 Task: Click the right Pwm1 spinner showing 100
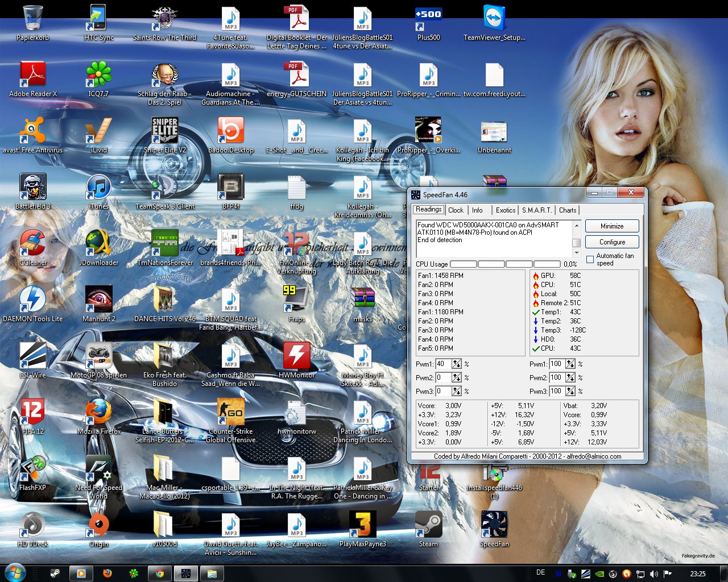570,364
